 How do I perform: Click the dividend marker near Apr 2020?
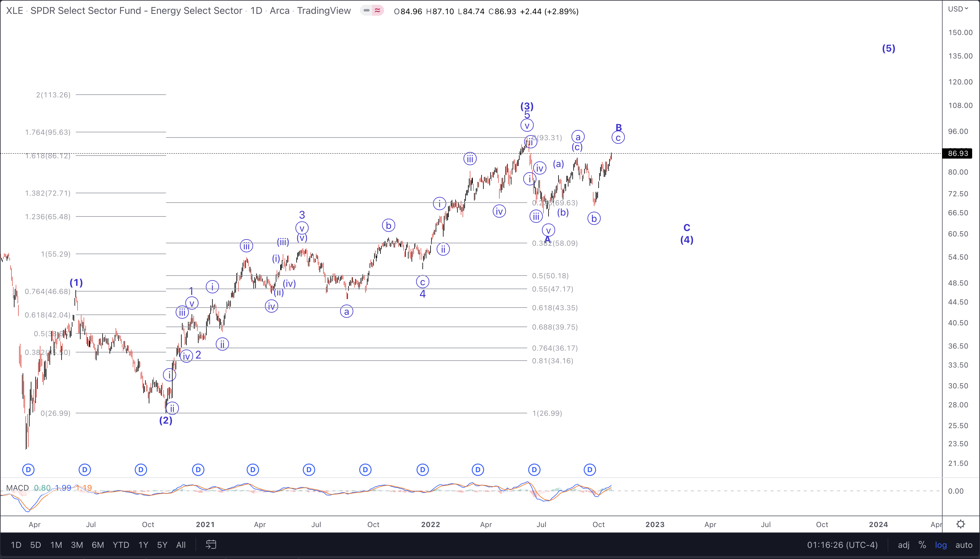[x=28, y=469]
